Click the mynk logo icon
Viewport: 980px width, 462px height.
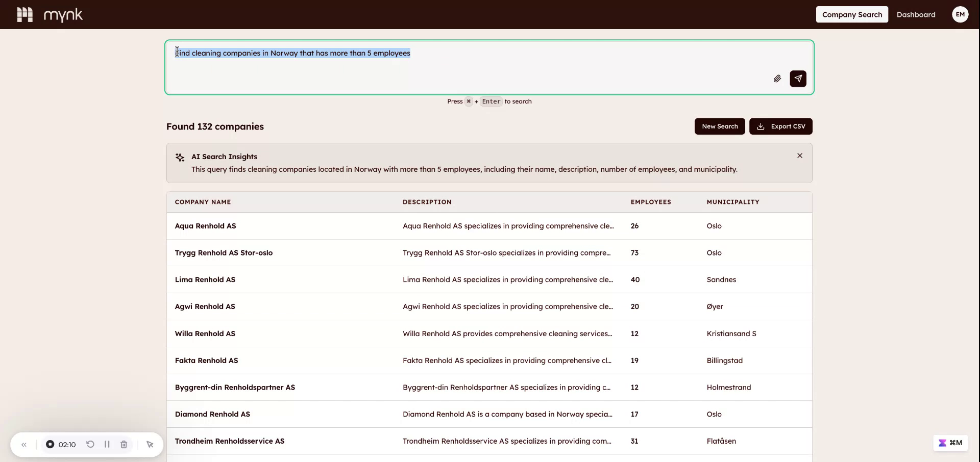point(24,14)
